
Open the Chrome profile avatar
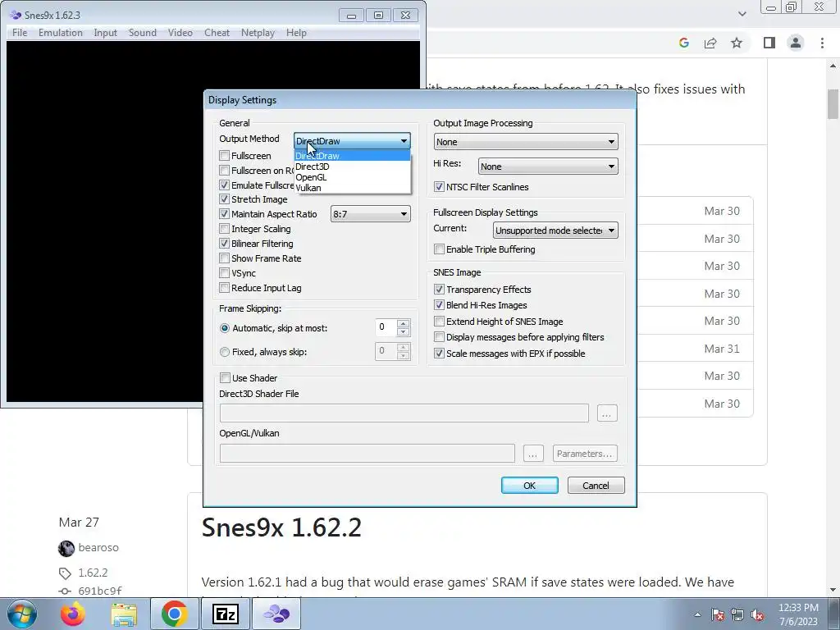coord(796,43)
